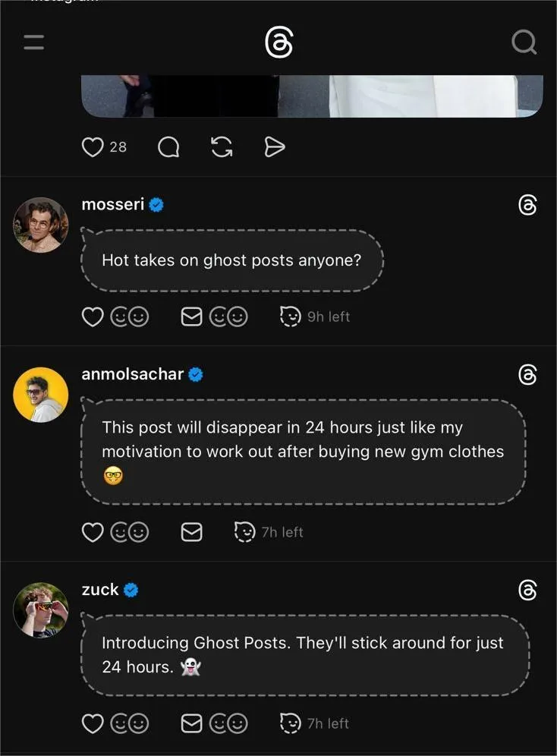Viewport: 557px width, 756px height.
Task: Open comments on the post with 28 likes
Action: (168, 147)
